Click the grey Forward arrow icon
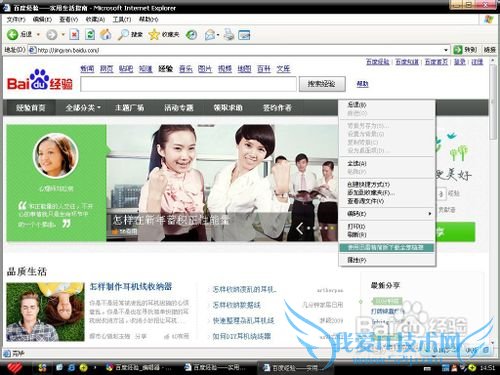 click(51, 34)
